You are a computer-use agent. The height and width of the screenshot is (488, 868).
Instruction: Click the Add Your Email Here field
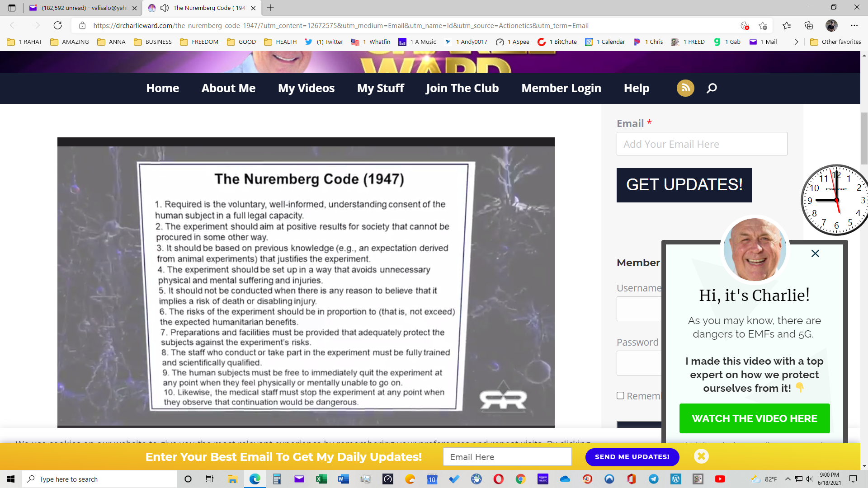702,144
